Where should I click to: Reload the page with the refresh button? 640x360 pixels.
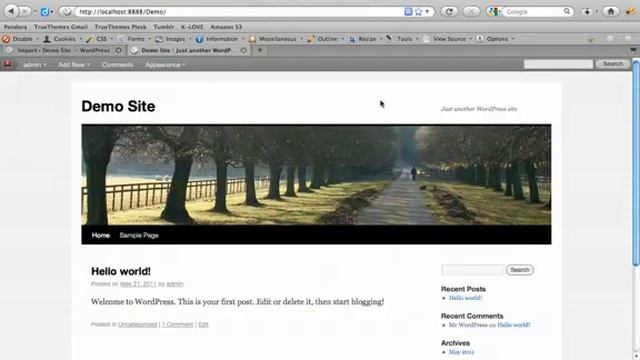click(449, 11)
